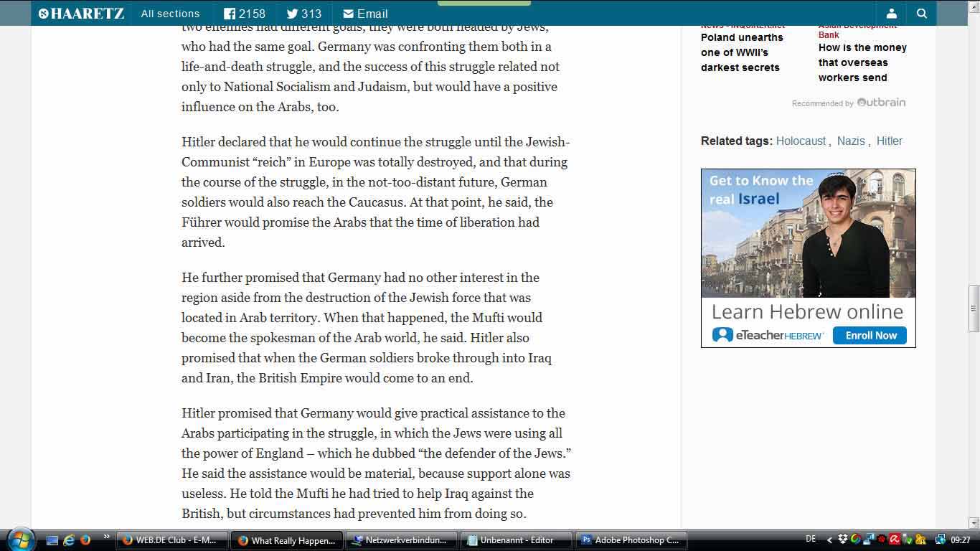Click the Haaretz logo in header
The height and width of the screenshot is (551, 980).
(81, 14)
